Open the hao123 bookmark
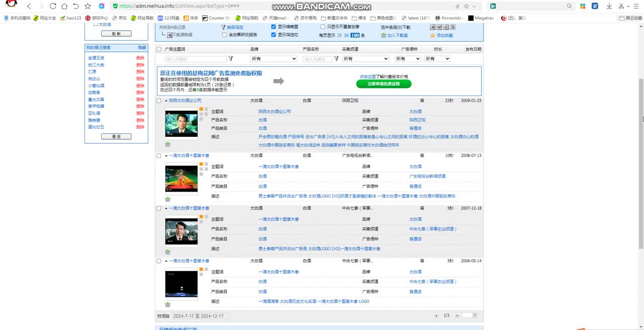Viewport: 644px width, 330px height. [x=70, y=18]
